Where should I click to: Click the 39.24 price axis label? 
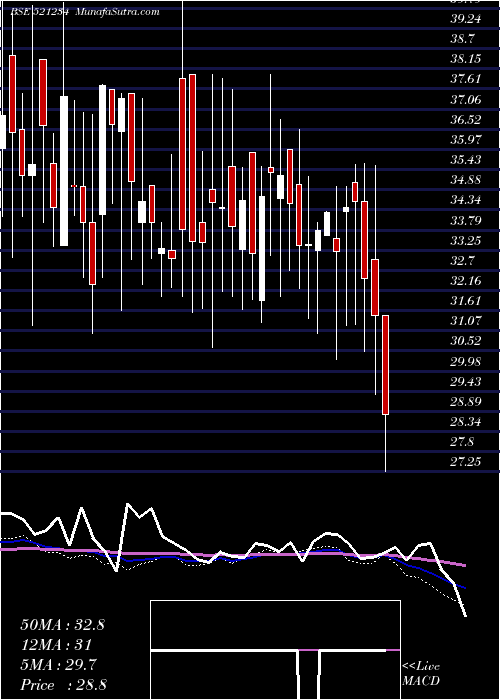[x=466, y=19]
